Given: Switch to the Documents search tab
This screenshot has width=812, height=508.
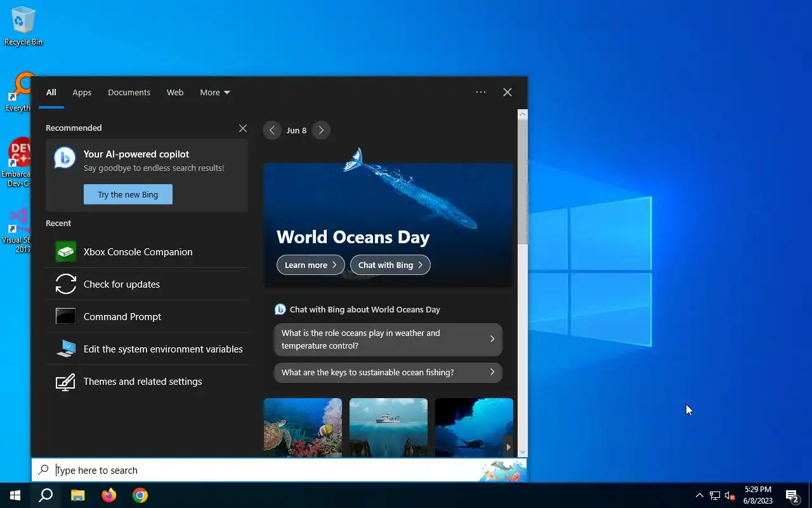Looking at the screenshot, I should pos(129,92).
